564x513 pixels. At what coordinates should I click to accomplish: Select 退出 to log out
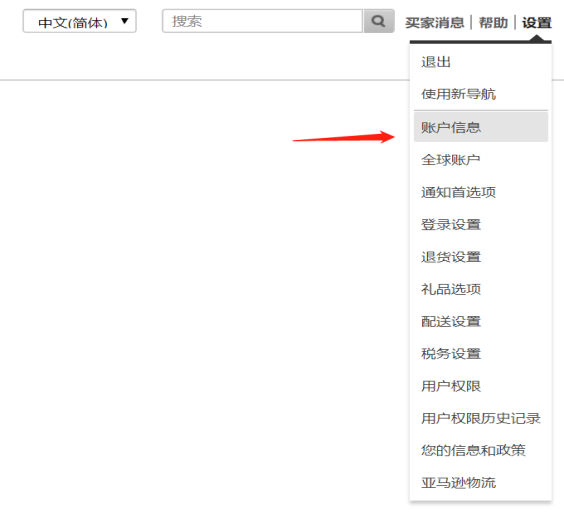pyautogui.click(x=436, y=62)
